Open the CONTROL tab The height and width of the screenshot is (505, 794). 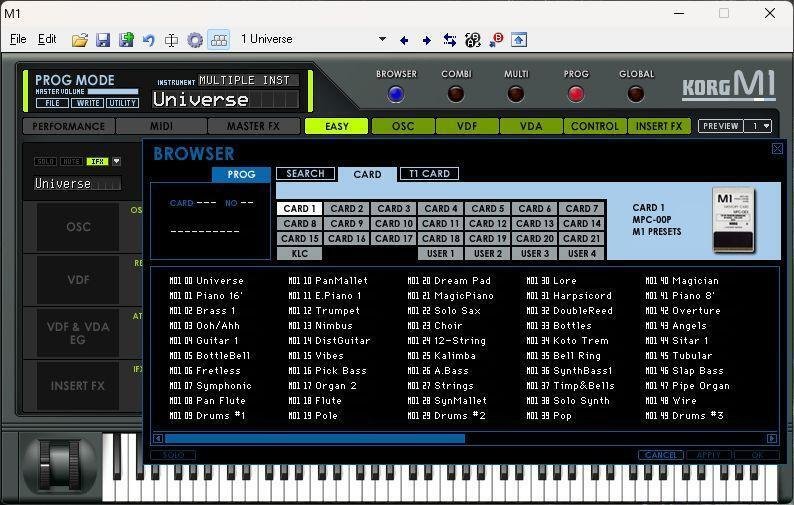coord(595,126)
